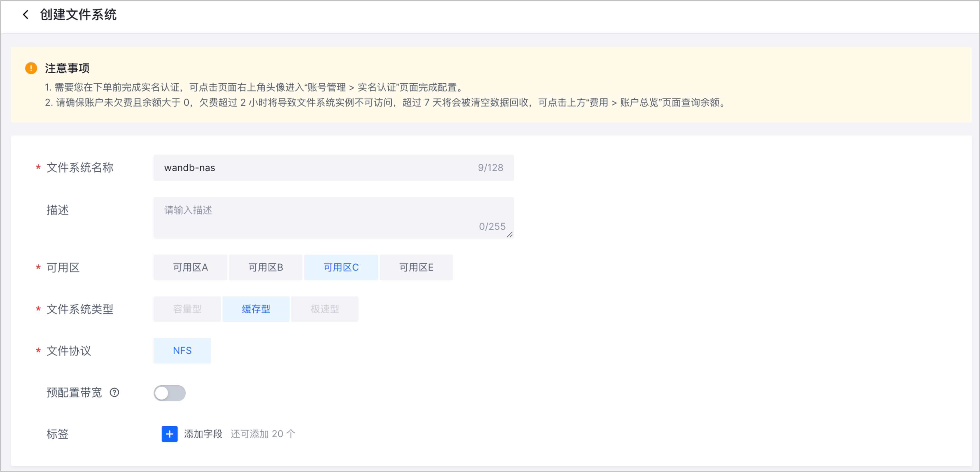Click the second notice line about 欠费
Viewport: 980px width, 472px height.
coord(385,102)
